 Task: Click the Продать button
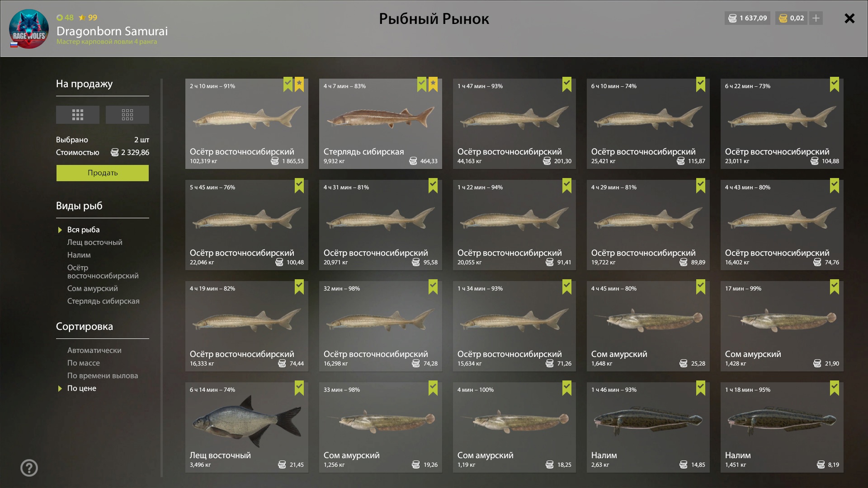103,173
